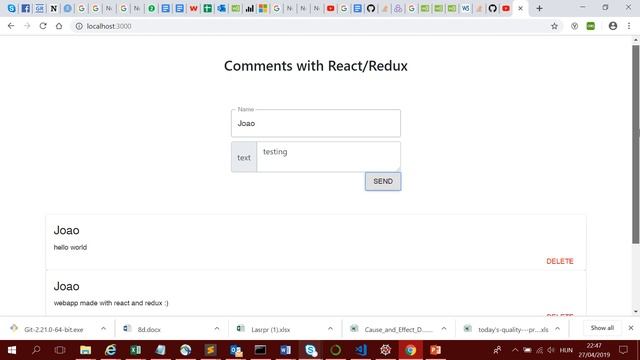This screenshot has height=360, width=640.
Task: Switch to the bar-chart icon browser tab
Action: (x=249, y=8)
